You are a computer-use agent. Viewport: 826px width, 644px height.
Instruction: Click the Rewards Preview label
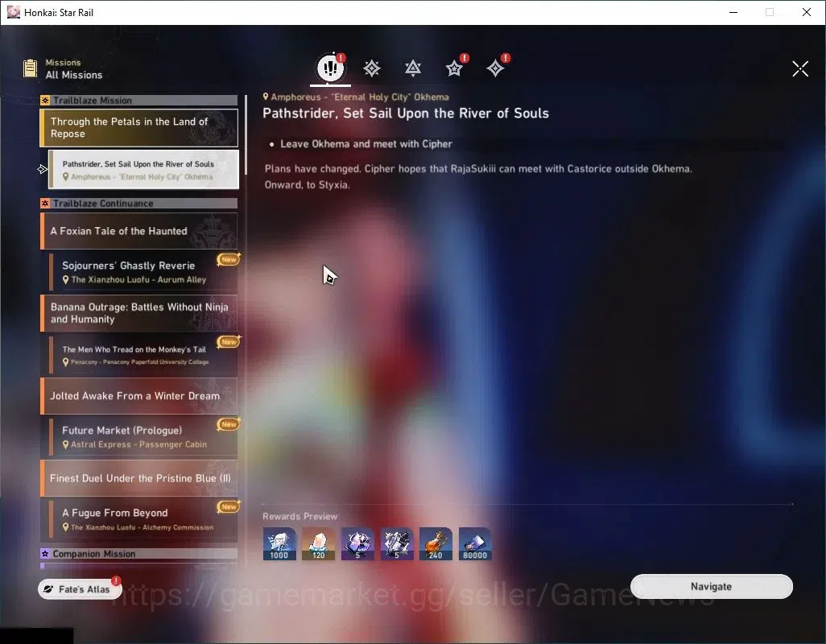click(299, 516)
